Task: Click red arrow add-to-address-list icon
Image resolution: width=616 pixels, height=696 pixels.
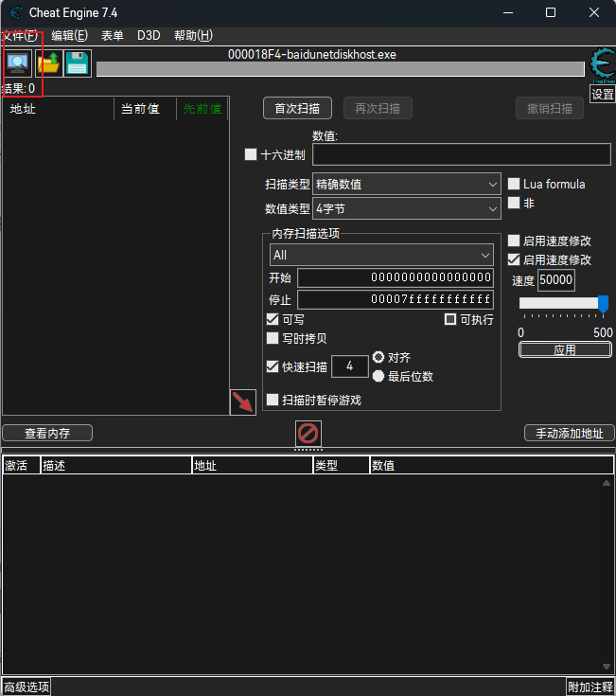Action: (x=243, y=402)
